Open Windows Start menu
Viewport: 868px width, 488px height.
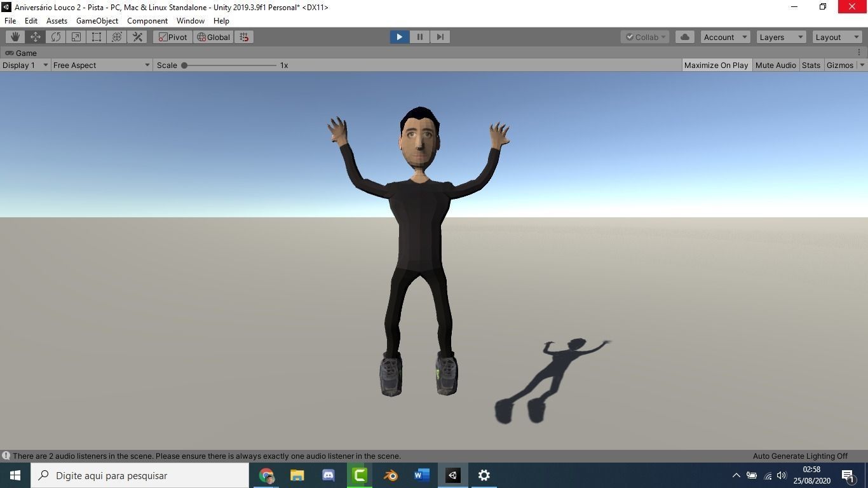click(15, 475)
